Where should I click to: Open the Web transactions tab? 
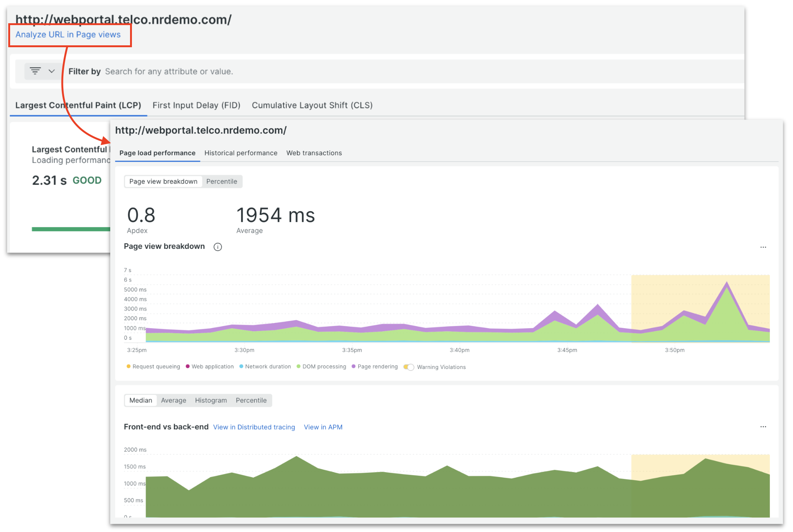[x=314, y=153]
